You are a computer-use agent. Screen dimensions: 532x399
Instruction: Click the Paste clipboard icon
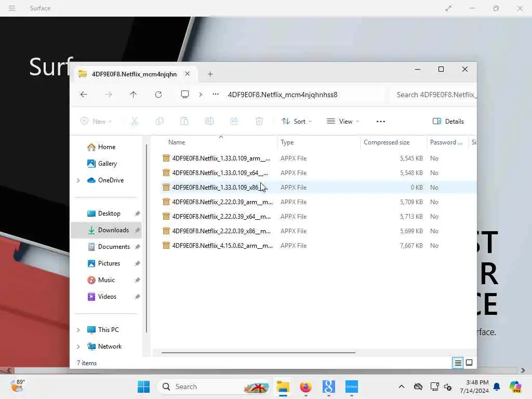[184, 121]
